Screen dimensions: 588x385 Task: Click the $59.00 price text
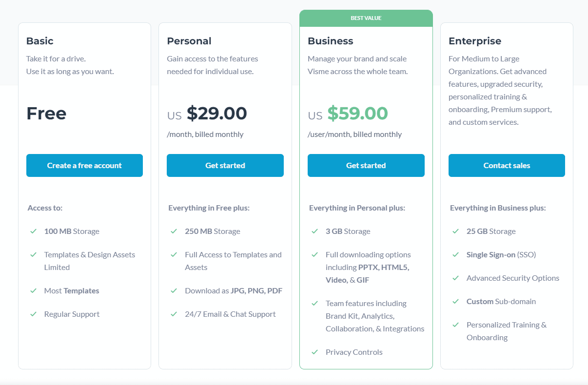pos(357,113)
